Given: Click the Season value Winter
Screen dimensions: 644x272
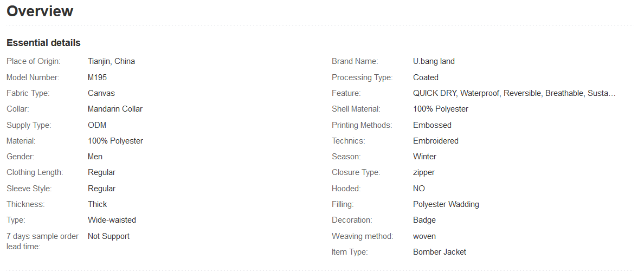Looking at the screenshot, I should [424, 157].
